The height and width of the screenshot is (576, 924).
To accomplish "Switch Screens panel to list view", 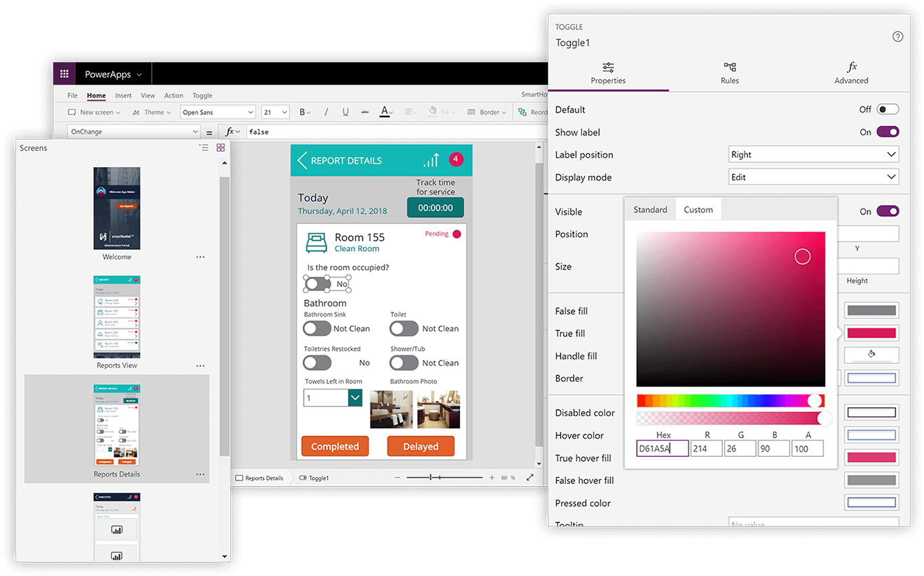I will point(204,148).
